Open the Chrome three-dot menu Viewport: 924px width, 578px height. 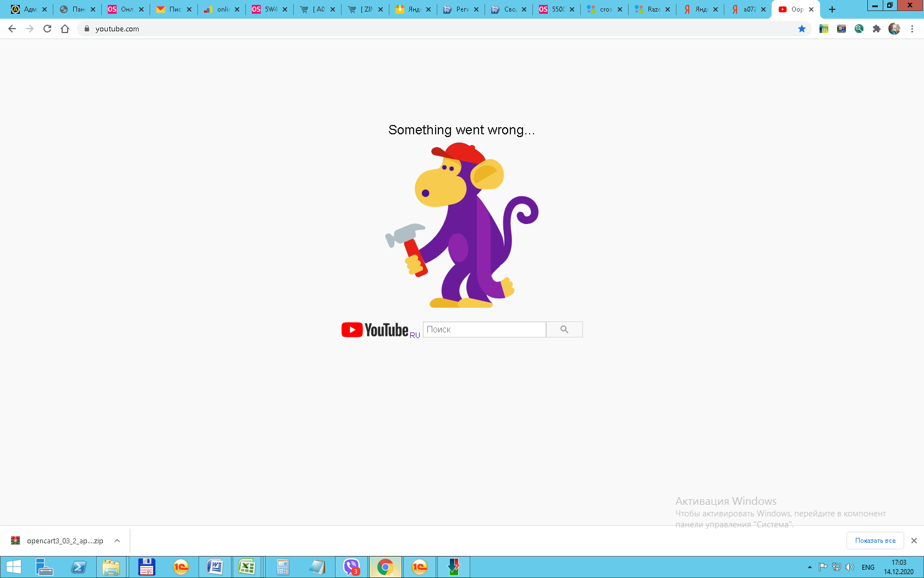click(x=912, y=29)
